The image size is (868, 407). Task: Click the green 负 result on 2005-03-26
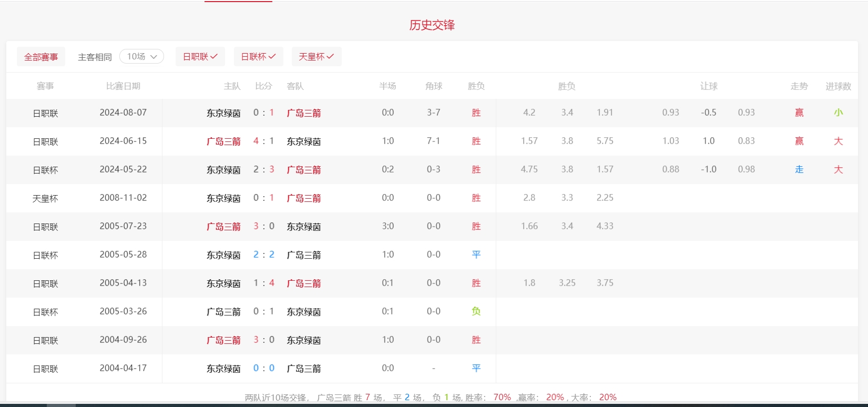(476, 311)
